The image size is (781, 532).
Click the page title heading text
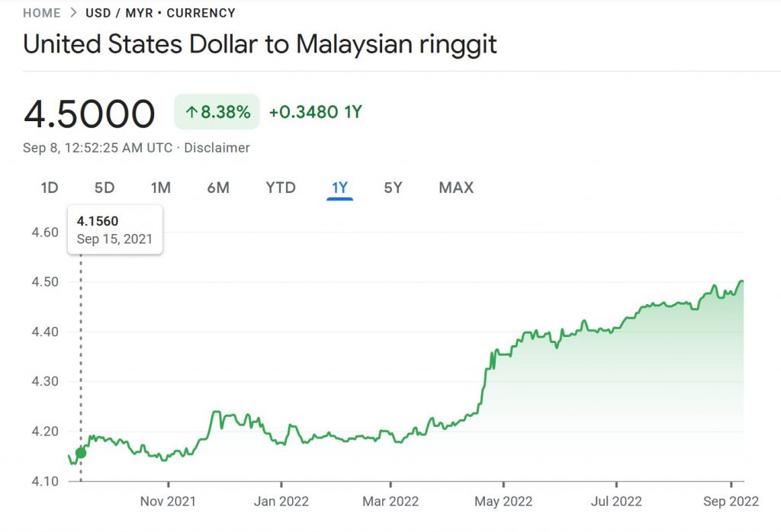coord(259,44)
